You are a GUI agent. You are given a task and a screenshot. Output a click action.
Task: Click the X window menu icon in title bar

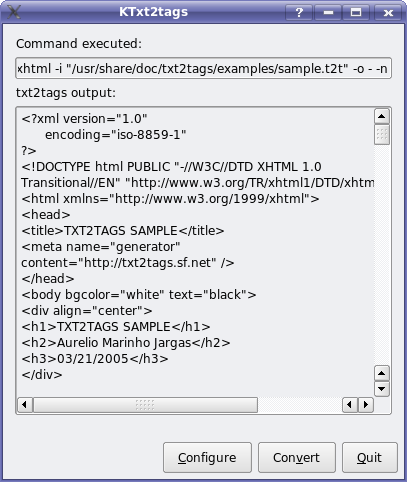tap(13, 12)
